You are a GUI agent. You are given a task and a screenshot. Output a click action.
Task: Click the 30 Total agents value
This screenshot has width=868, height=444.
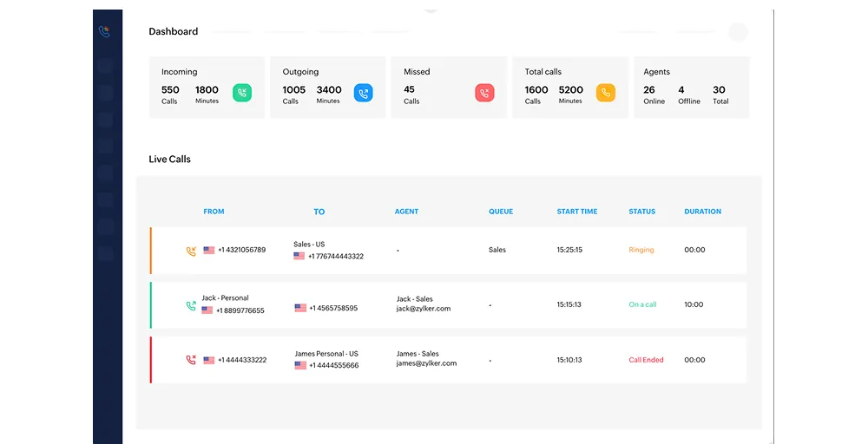tap(719, 89)
